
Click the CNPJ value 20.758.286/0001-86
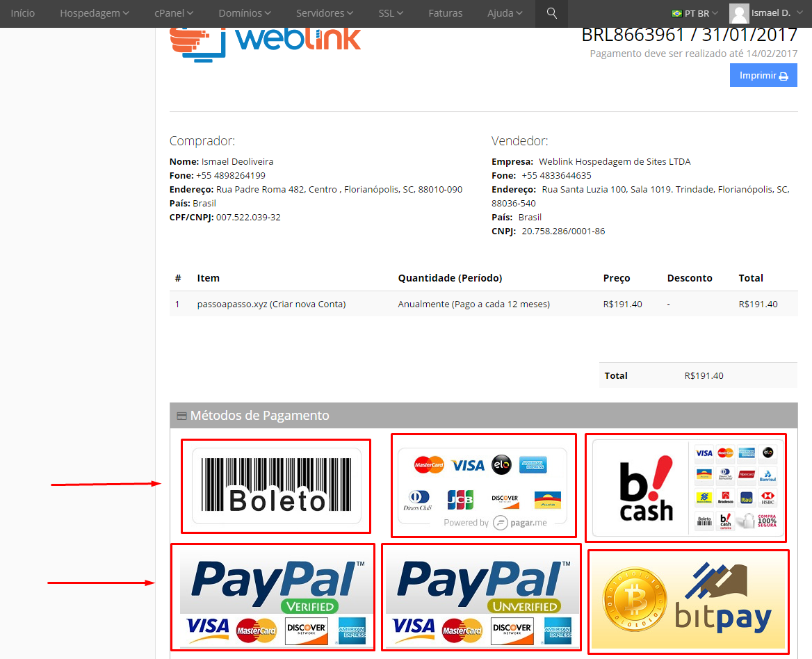[x=563, y=231]
